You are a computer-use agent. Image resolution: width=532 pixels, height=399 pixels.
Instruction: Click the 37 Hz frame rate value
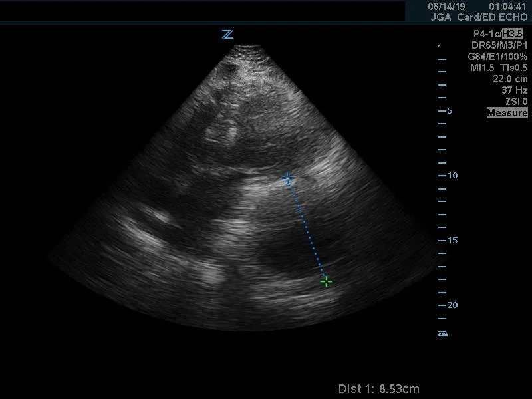514,90
